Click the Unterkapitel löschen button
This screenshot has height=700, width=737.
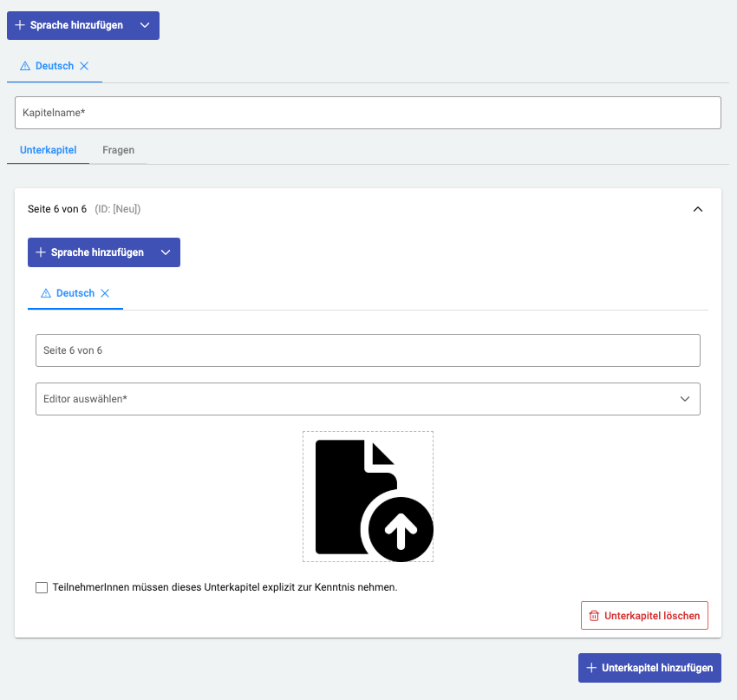(x=644, y=616)
